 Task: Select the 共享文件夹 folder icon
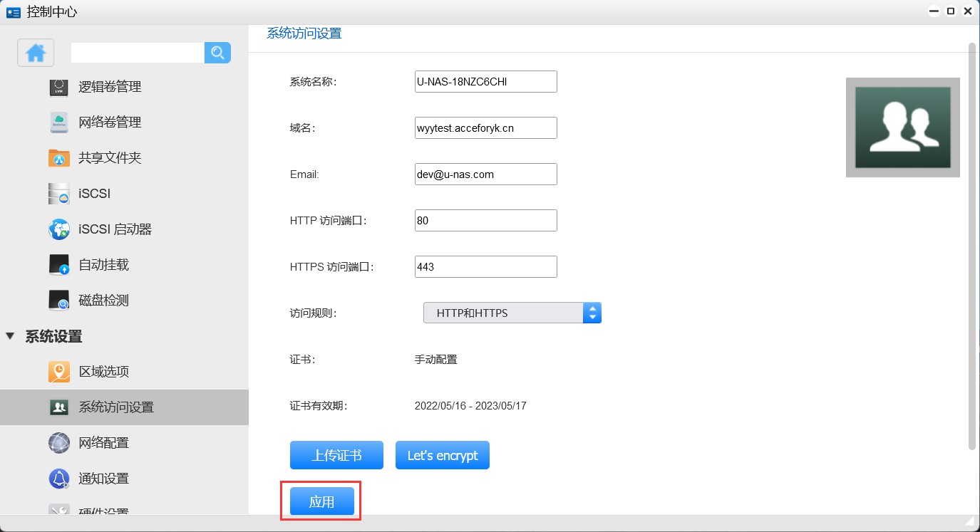[x=58, y=158]
